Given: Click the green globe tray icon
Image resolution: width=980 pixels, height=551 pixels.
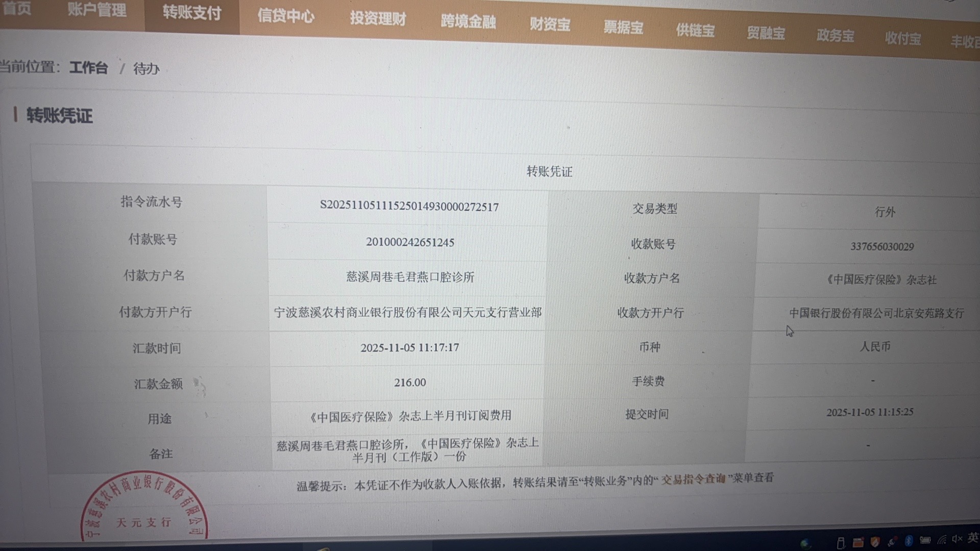Looking at the screenshot, I should [x=806, y=544].
